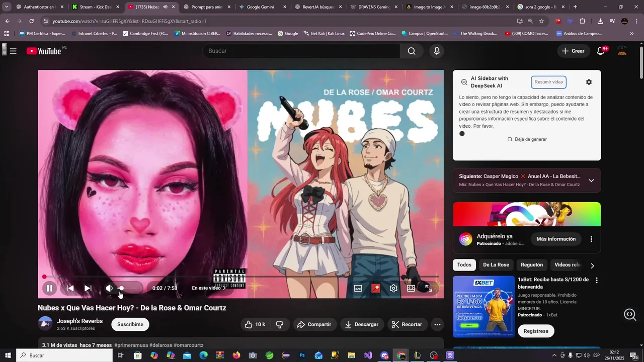
Task: Open video settings gear
Action: click(393, 288)
